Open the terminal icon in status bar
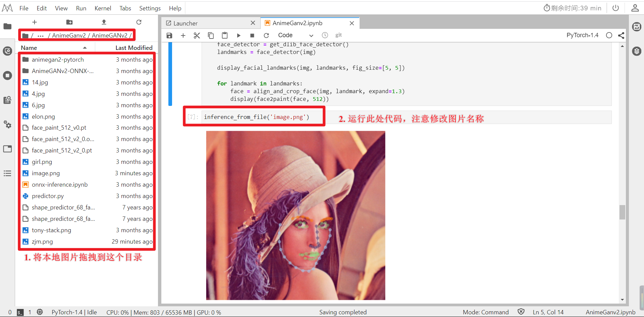Viewport: 644px width, 317px height. 20,312
